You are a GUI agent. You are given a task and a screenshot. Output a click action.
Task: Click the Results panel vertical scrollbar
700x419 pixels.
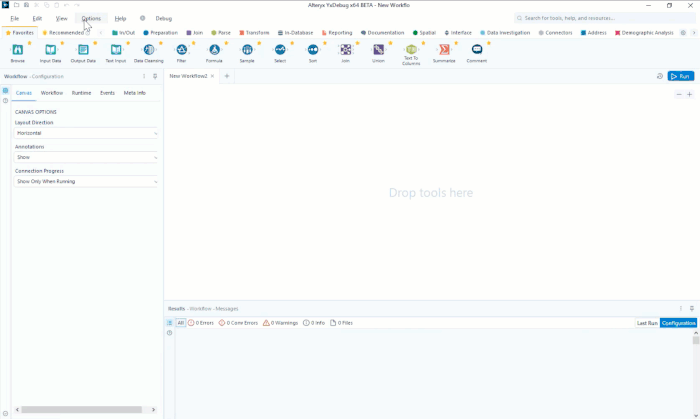[x=696, y=340]
